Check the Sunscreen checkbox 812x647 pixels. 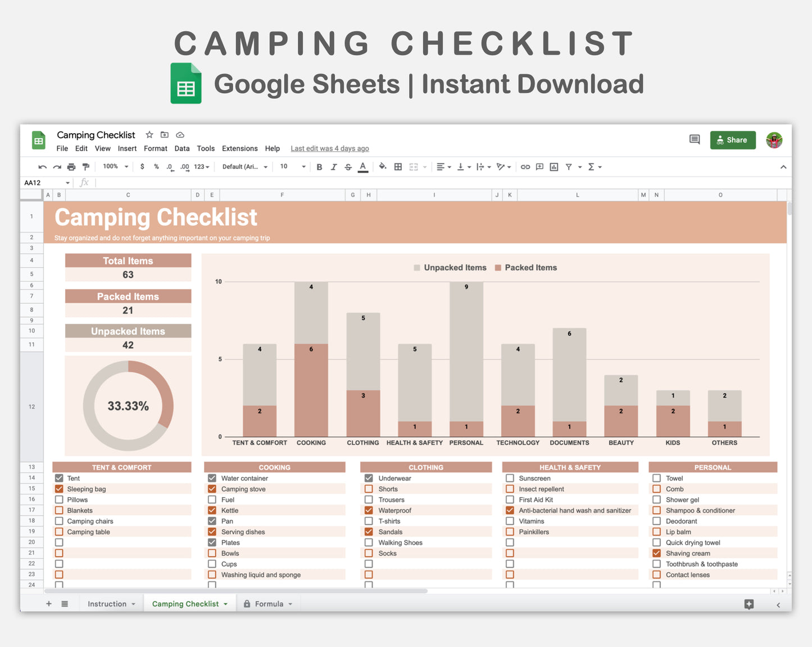[x=510, y=478]
